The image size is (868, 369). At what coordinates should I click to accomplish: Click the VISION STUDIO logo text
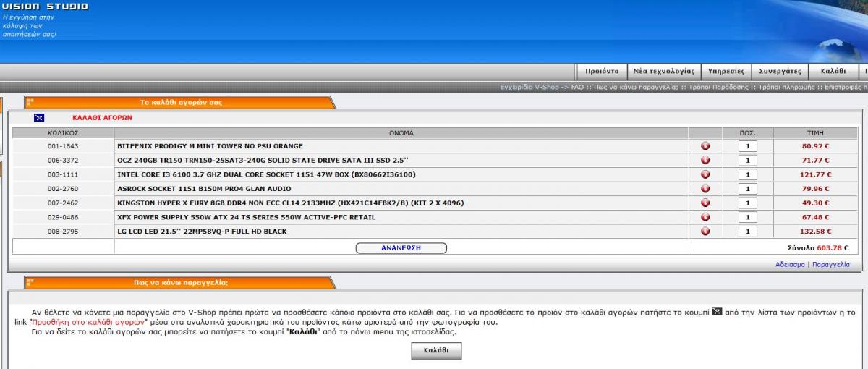pyautogui.click(x=44, y=7)
